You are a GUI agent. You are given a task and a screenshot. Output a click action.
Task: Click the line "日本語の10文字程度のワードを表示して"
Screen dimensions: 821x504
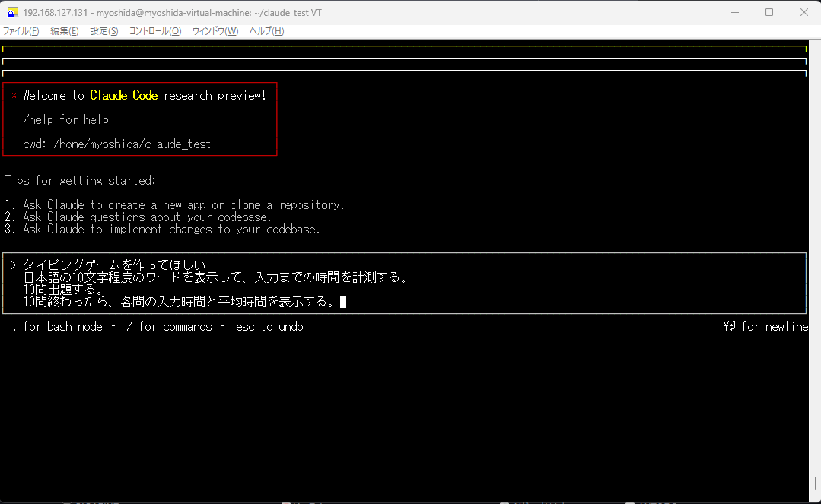tap(215, 277)
